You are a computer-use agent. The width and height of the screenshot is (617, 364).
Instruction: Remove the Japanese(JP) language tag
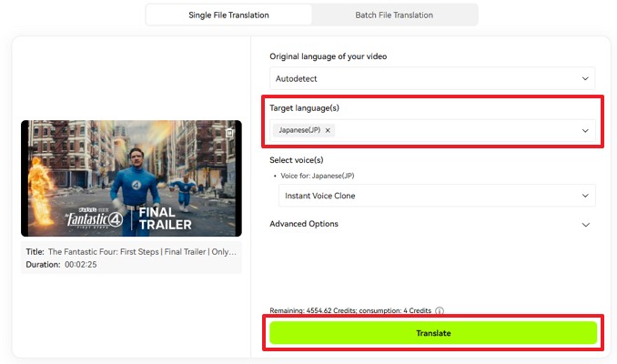[329, 130]
